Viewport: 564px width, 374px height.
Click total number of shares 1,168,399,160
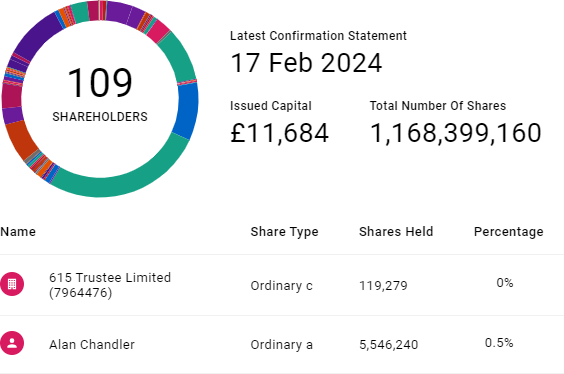pos(455,133)
